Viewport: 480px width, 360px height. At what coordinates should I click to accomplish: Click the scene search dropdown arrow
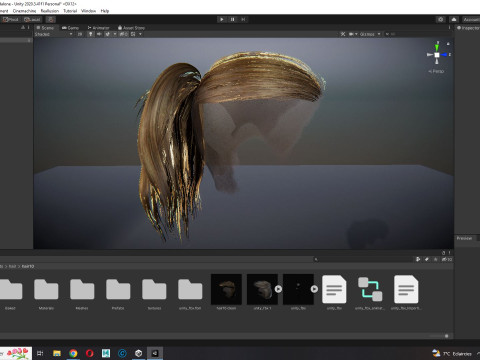tap(387, 34)
